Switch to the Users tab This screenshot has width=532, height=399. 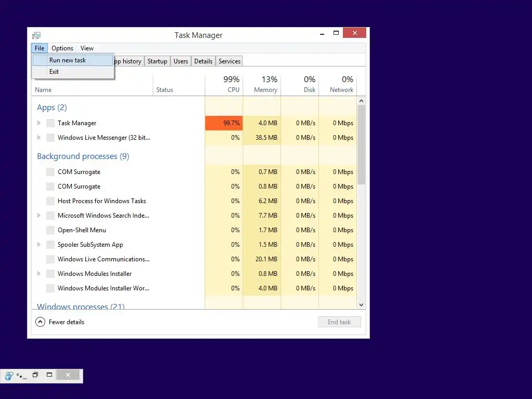[x=181, y=61]
